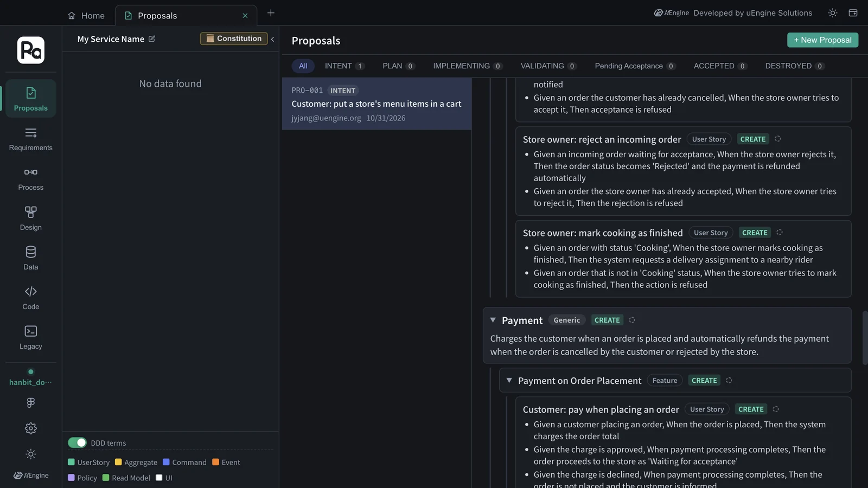Click status icon next to reject an incoming order CREATE

tap(778, 139)
